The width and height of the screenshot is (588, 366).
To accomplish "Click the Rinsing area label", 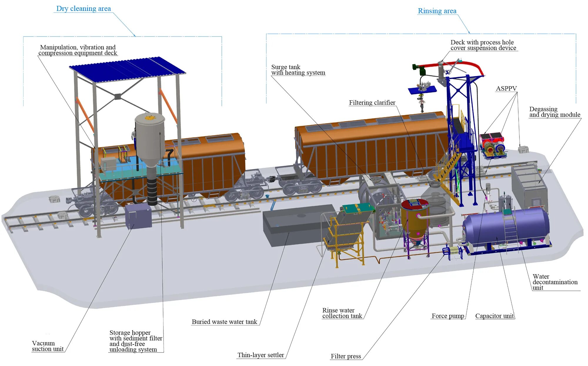I will click(x=437, y=11).
